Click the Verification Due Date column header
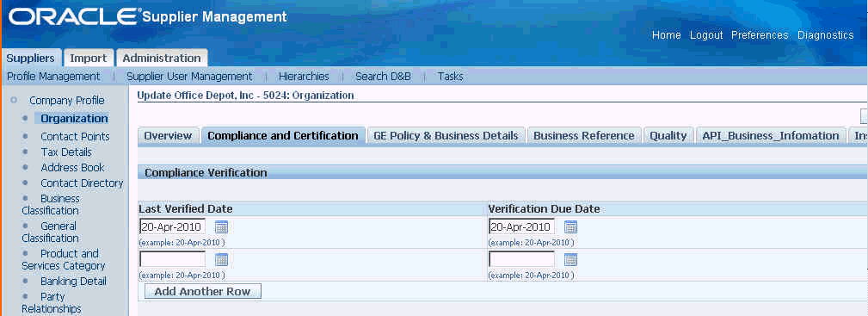The image size is (868, 316). coord(545,209)
